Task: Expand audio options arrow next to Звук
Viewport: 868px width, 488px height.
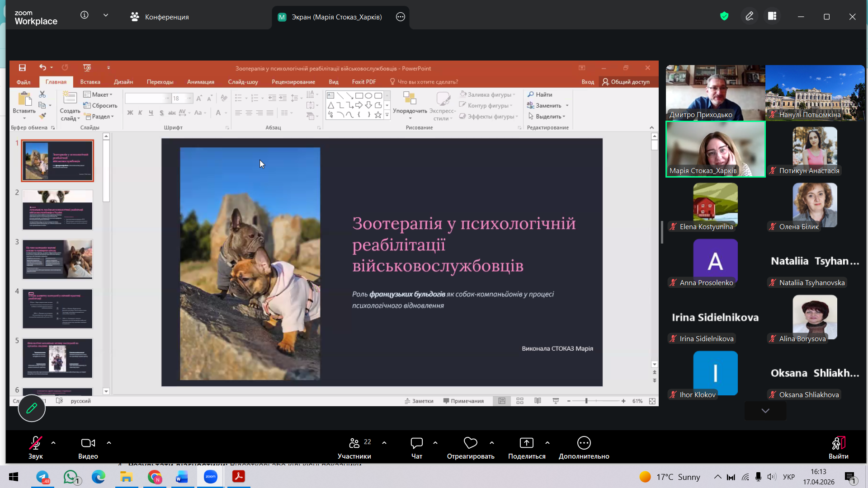Action: (53, 443)
